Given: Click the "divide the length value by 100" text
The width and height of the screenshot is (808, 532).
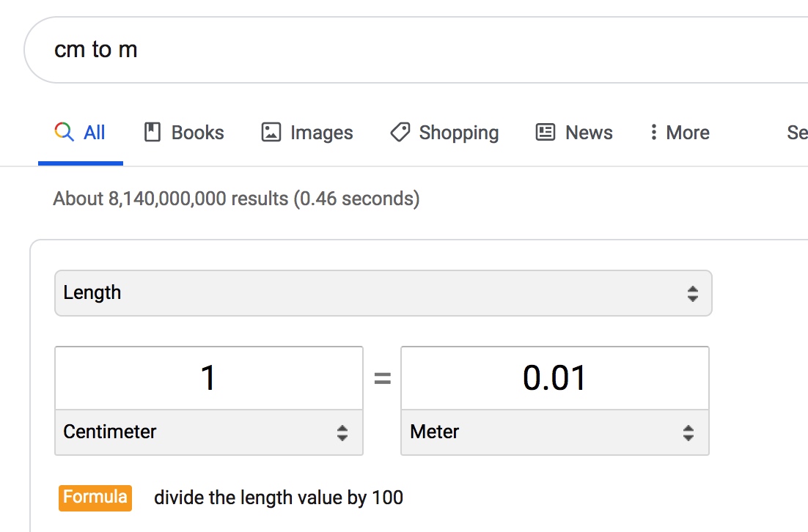Looking at the screenshot, I should click(x=279, y=498).
